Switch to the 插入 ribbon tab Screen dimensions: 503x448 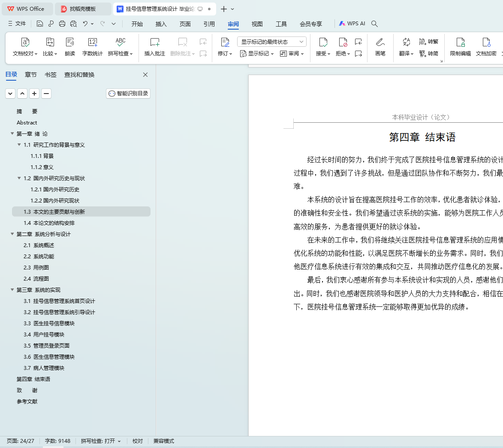click(x=161, y=24)
